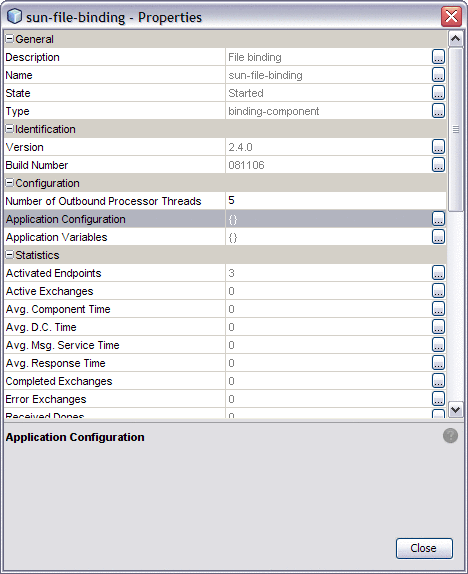Click the help question mark icon
Viewport: 468px width, 574px height.
pos(450,436)
